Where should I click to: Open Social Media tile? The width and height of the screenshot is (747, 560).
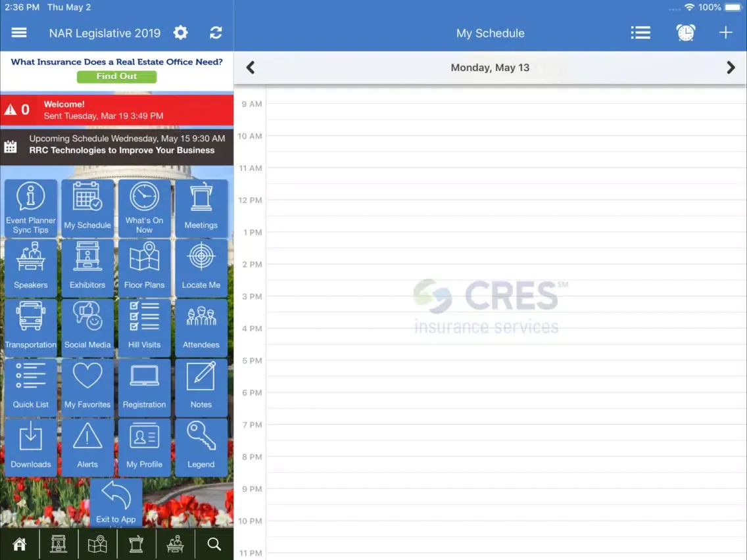tap(87, 328)
